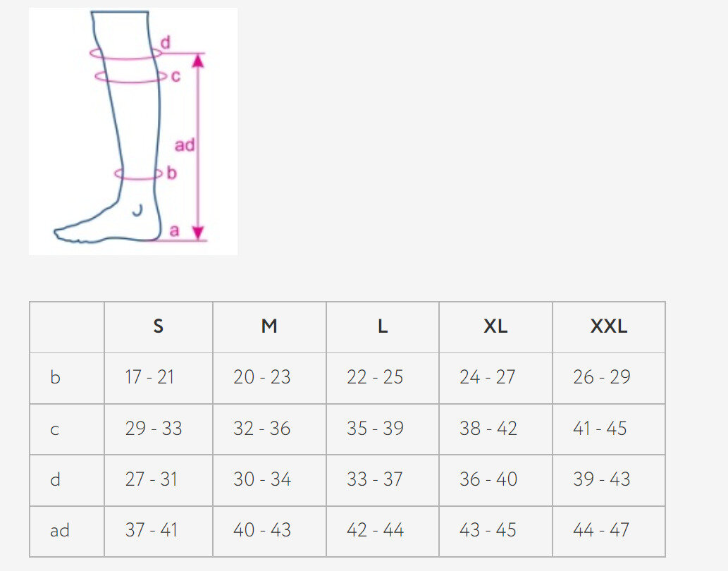Click the leg measurement diagram image
Viewport: 728px width, 571px height.
pyautogui.click(x=132, y=130)
